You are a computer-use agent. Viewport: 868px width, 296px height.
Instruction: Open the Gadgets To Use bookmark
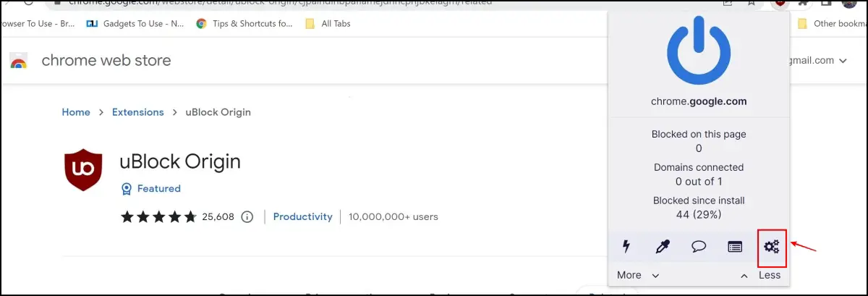coord(135,23)
